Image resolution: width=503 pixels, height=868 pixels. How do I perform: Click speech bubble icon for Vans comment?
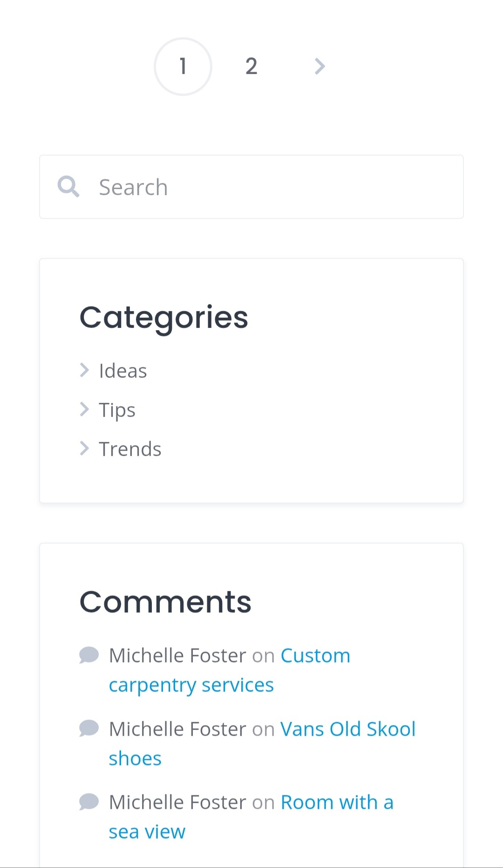(89, 728)
